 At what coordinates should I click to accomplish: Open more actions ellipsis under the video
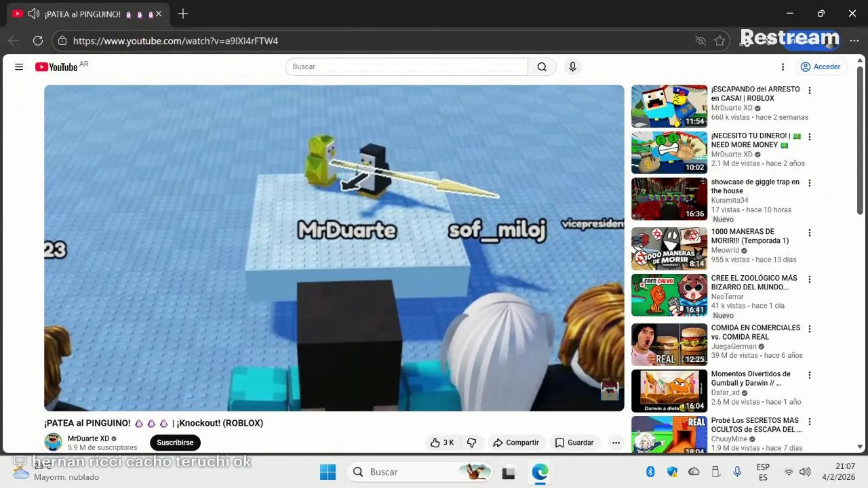click(616, 443)
